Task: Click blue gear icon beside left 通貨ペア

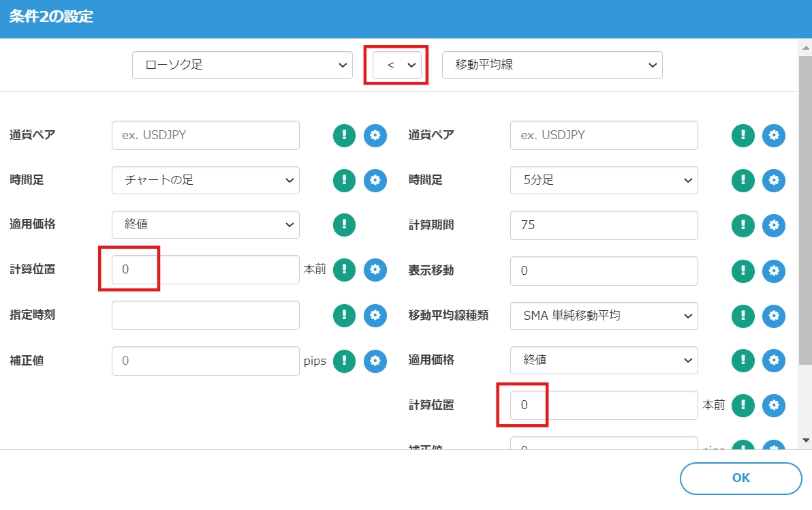Action: point(375,135)
